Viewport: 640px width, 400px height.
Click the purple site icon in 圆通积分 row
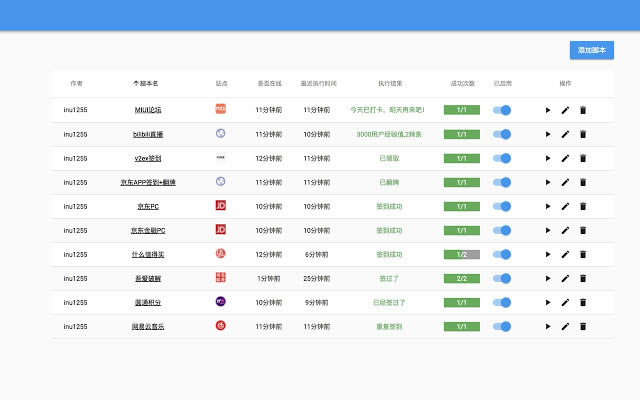(220, 301)
